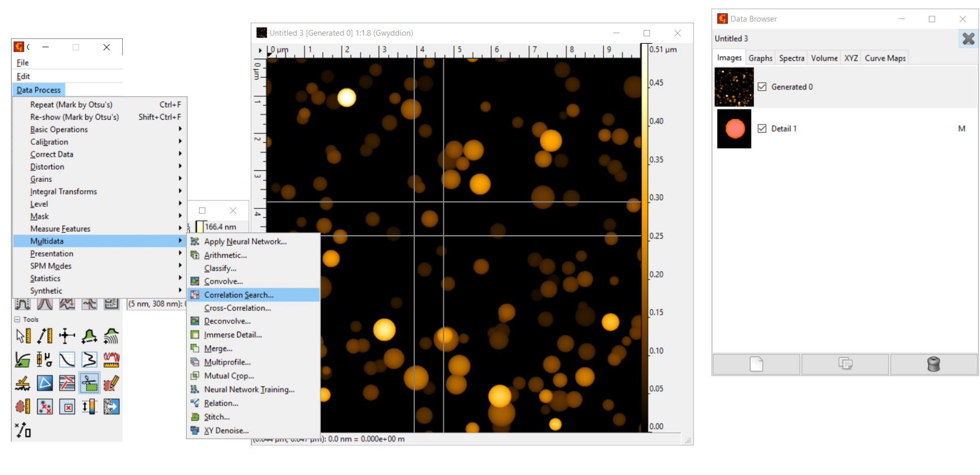
Task: Click the duplicate channel button in Data Browser
Action: 845,364
